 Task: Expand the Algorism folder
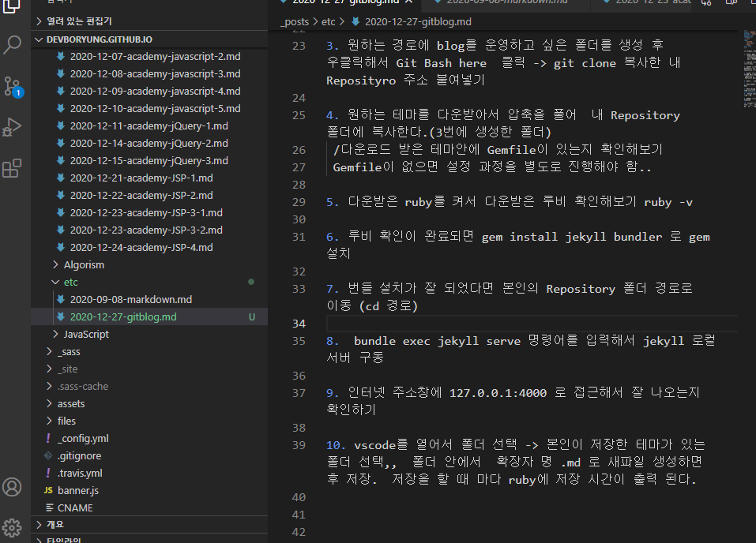click(149, 264)
